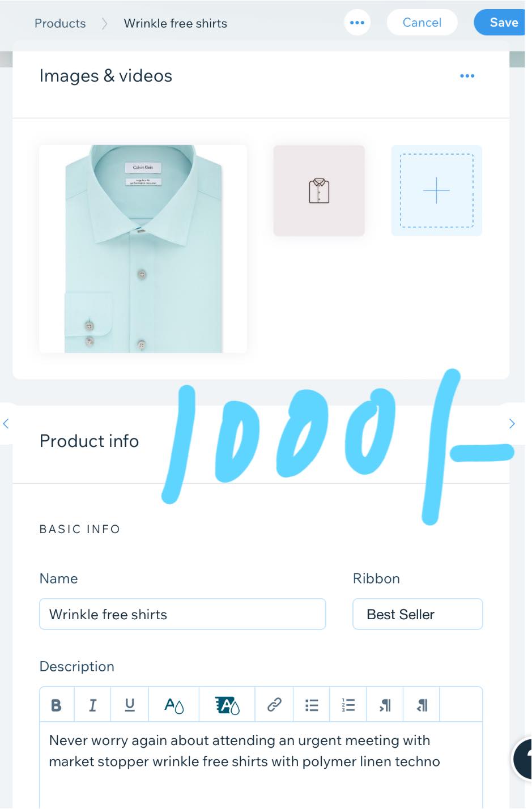This screenshot has height=809, width=532.
Task: Apply italic formatting to description text
Action: 92,705
